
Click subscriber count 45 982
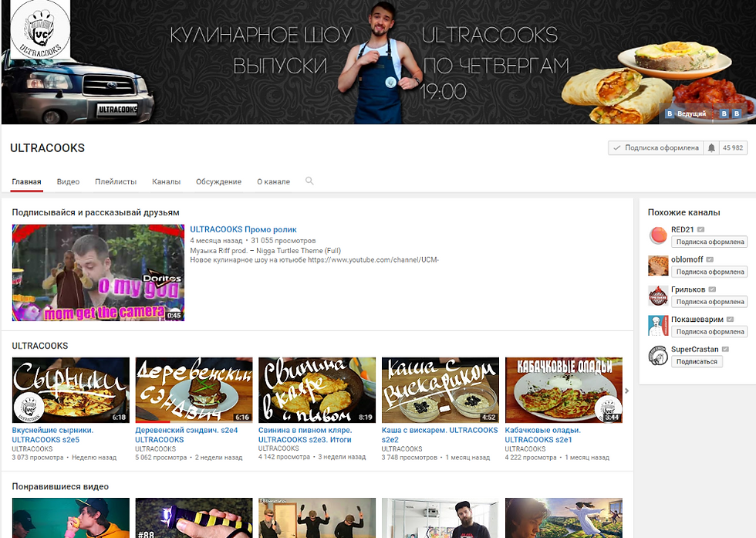733,148
